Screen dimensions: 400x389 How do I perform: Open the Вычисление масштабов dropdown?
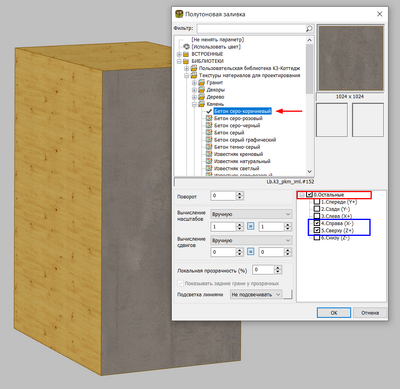pos(252,214)
